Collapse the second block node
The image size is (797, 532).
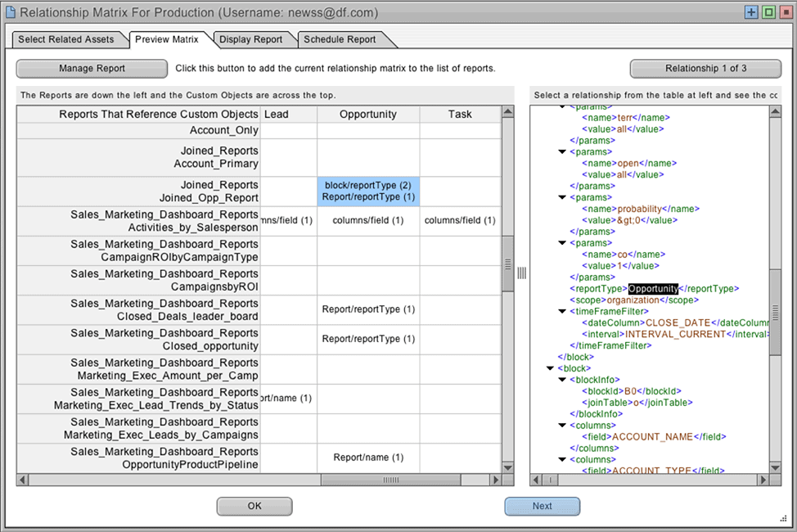pos(550,368)
